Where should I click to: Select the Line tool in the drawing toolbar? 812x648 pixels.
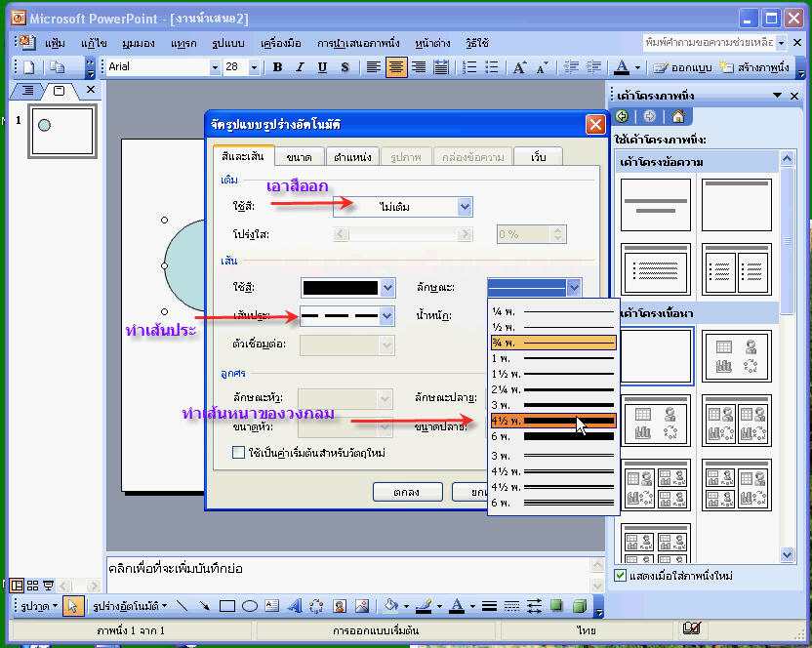point(182,605)
